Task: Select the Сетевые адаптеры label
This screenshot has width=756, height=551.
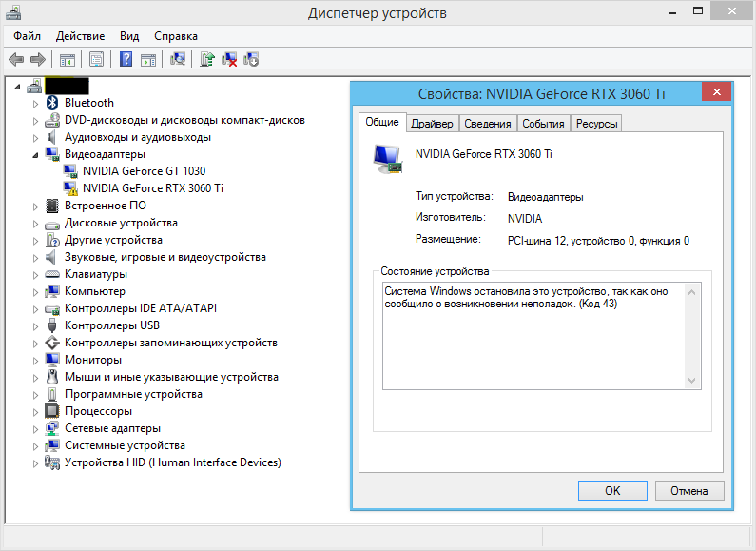Action: click(112, 428)
